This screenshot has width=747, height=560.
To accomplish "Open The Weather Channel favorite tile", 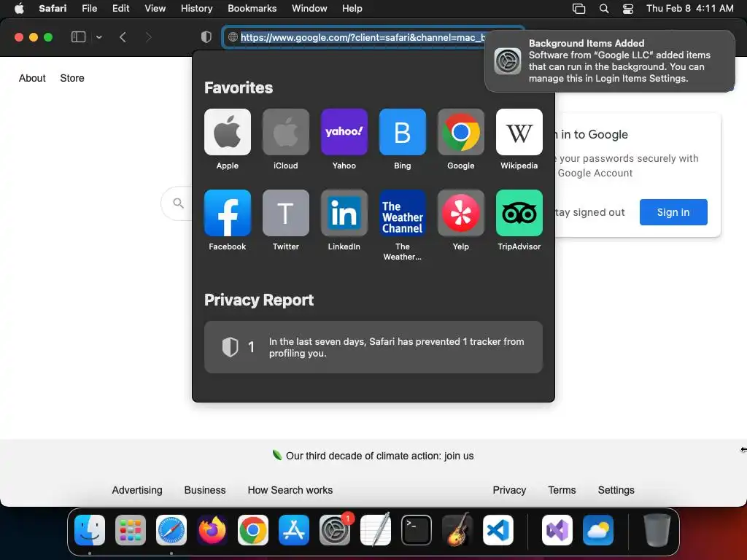I will tap(402, 213).
